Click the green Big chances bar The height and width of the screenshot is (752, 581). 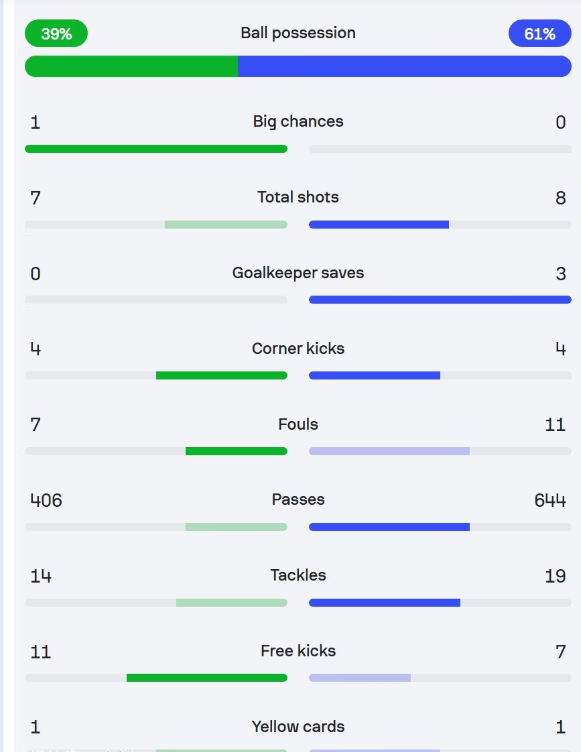click(x=156, y=149)
